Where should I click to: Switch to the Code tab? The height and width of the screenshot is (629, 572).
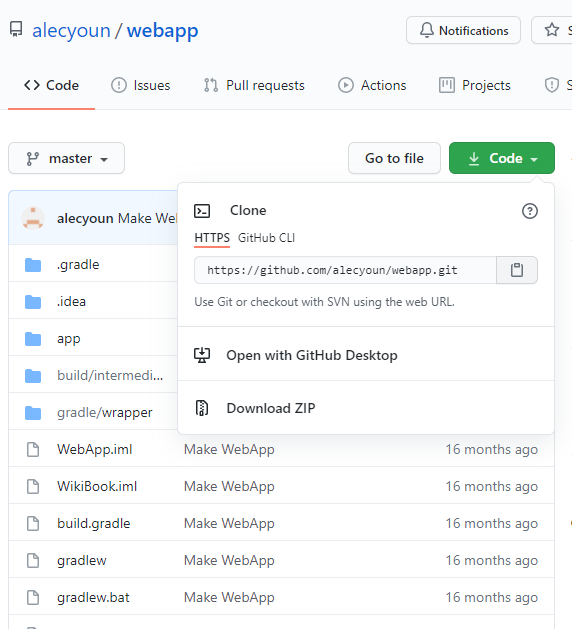coord(51,85)
